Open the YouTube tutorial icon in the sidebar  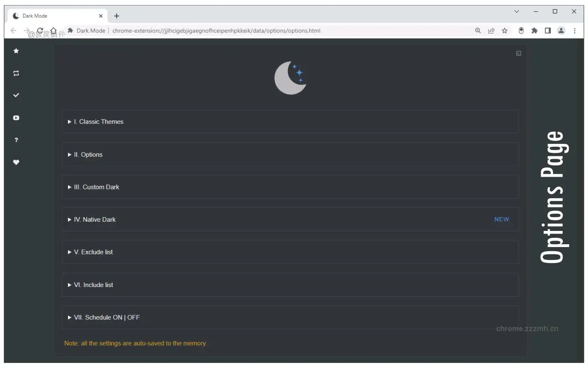tap(16, 118)
